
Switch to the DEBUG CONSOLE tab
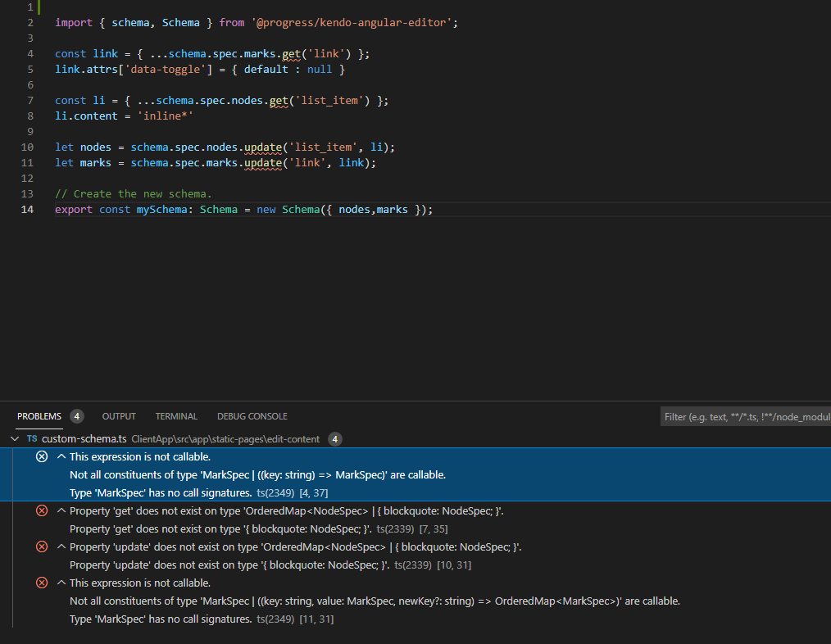coord(252,416)
